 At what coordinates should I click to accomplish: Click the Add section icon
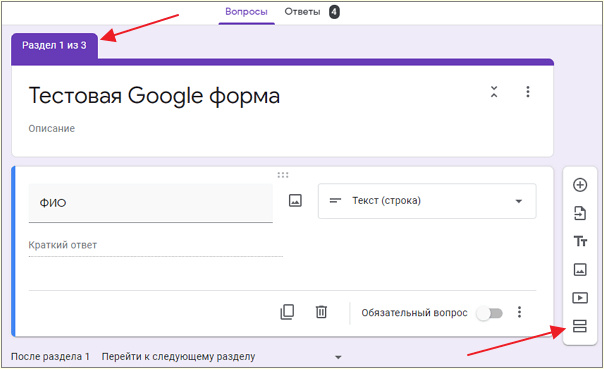580,326
